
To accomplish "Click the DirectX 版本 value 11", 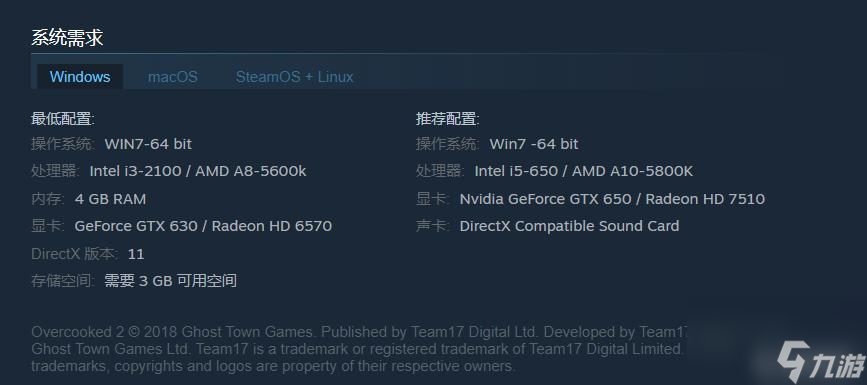I will (x=136, y=254).
